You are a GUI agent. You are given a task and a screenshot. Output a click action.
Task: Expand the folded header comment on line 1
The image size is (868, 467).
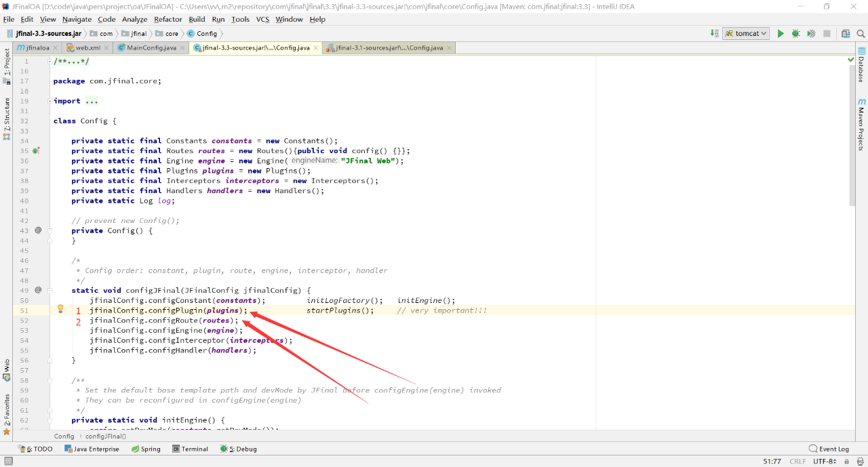click(50, 61)
